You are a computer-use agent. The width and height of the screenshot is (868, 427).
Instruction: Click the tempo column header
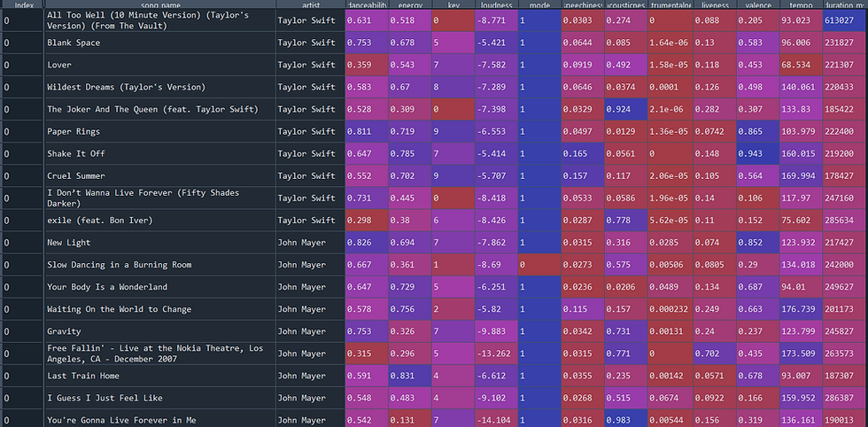point(801,5)
